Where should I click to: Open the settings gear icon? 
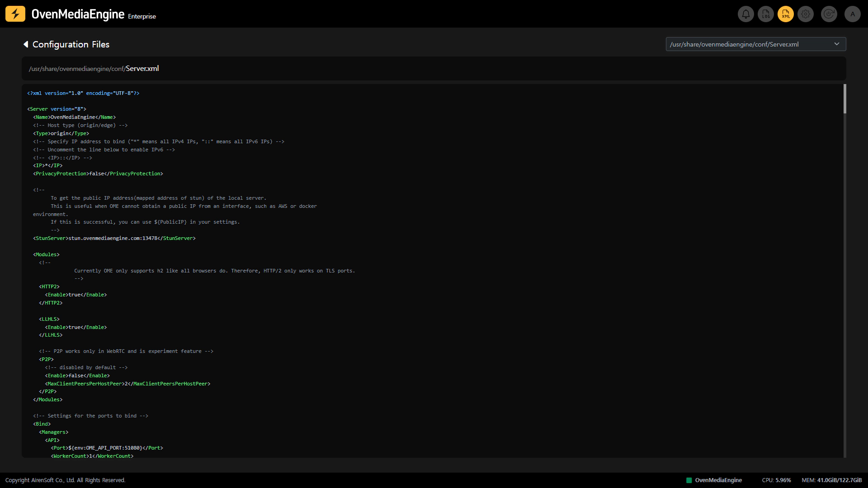tap(806, 14)
